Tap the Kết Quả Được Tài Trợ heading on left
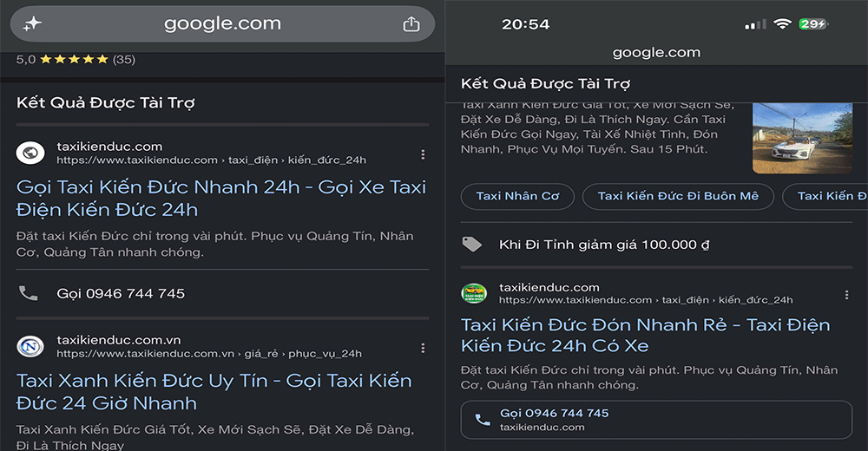The width and height of the screenshot is (868, 451). click(106, 103)
